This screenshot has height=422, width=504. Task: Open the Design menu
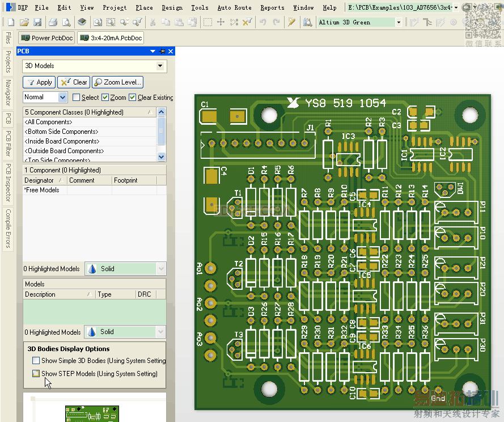(x=172, y=7)
